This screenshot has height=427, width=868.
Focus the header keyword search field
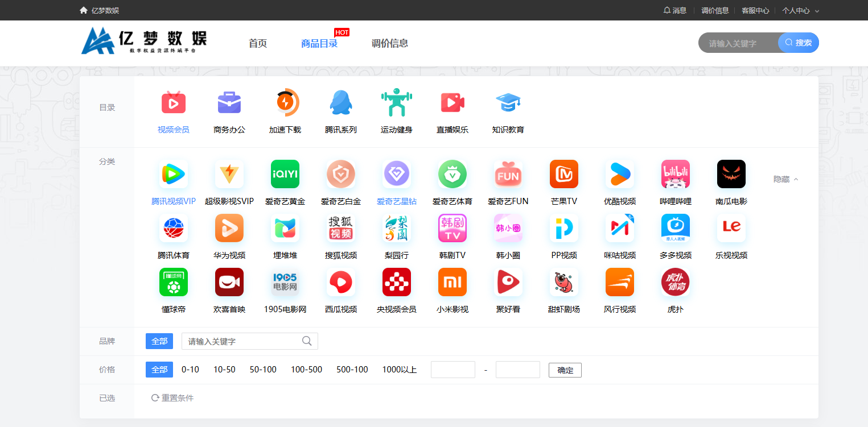pos(738,43)
